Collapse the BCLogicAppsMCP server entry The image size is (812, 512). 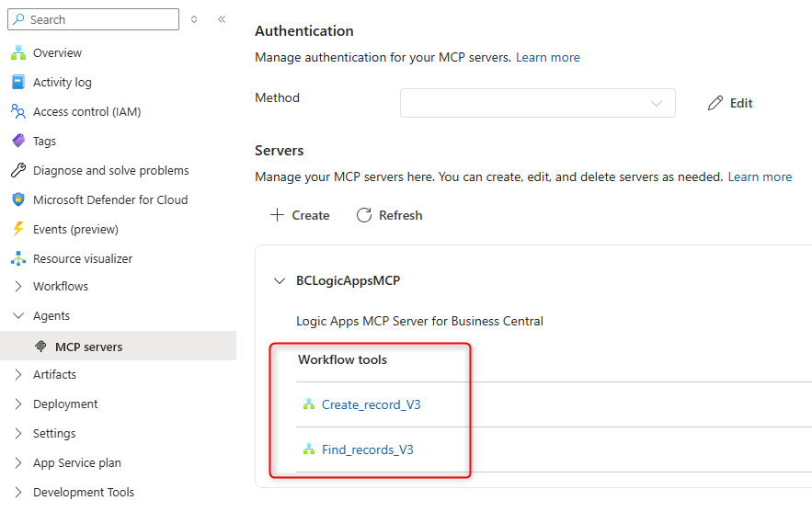pos(280,281)
